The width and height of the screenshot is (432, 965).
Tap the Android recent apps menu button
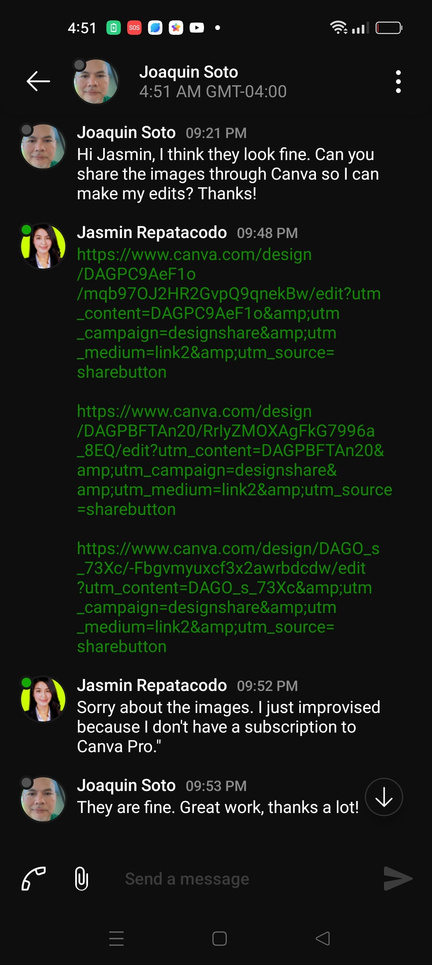click(116, 938)
